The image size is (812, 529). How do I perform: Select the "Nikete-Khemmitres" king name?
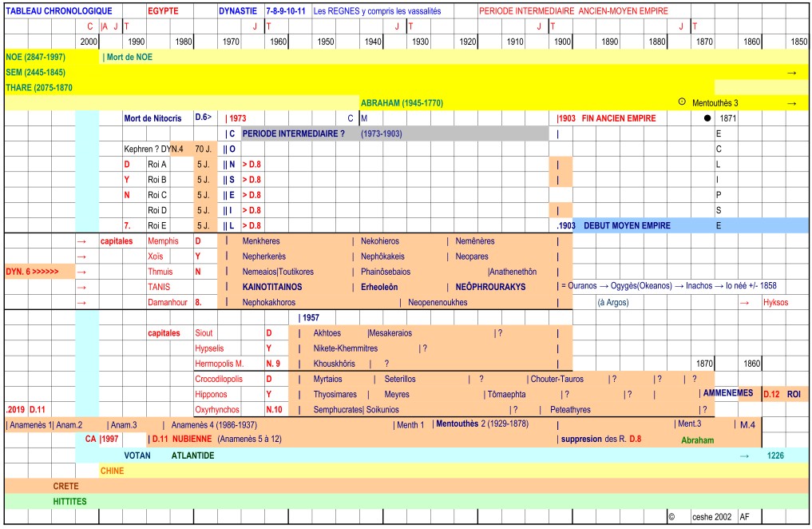[346, 348]
